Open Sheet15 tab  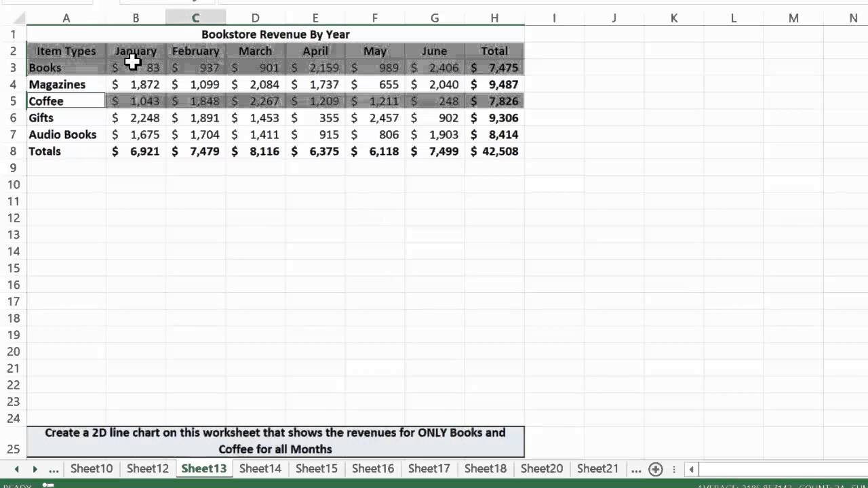coord(317,468)
